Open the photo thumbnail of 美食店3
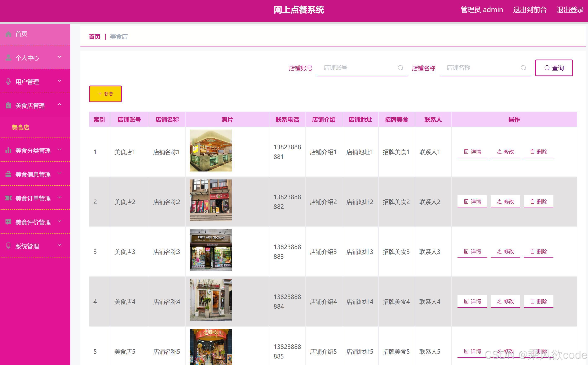This screenshot has width=588, height=365. (211, 250)
